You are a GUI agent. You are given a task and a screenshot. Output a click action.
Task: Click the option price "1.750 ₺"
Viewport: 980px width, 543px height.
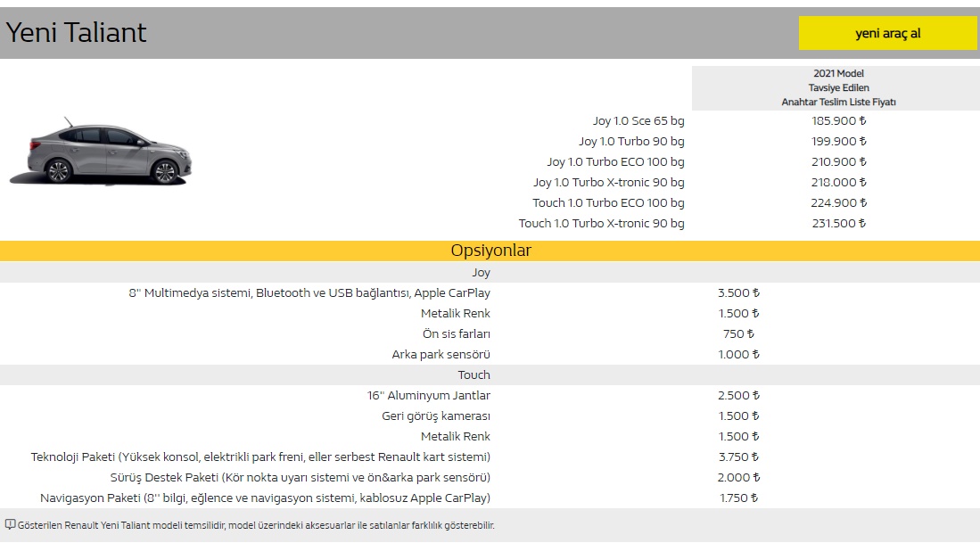point(738,498)
